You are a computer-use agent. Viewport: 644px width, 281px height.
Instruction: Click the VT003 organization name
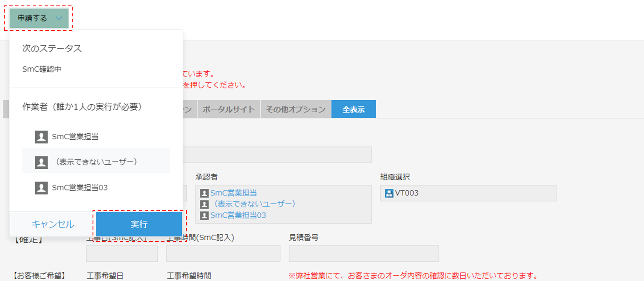point(407,194)
